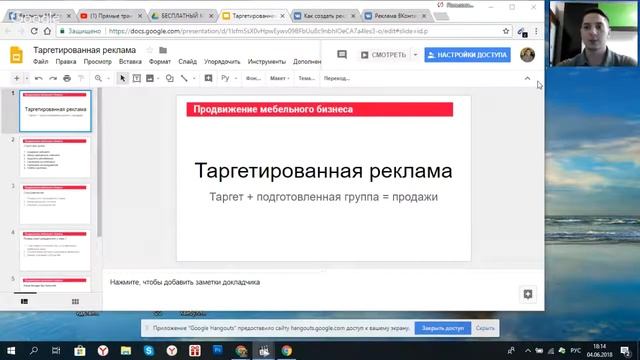
Task: Open the Windows Start menu
Action: coord(11,351)
